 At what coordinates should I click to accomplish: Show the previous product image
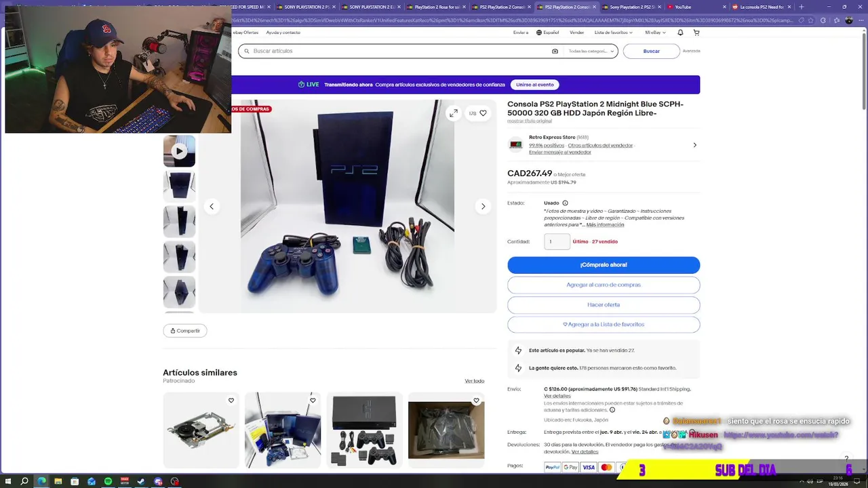[x=212, y=206]
